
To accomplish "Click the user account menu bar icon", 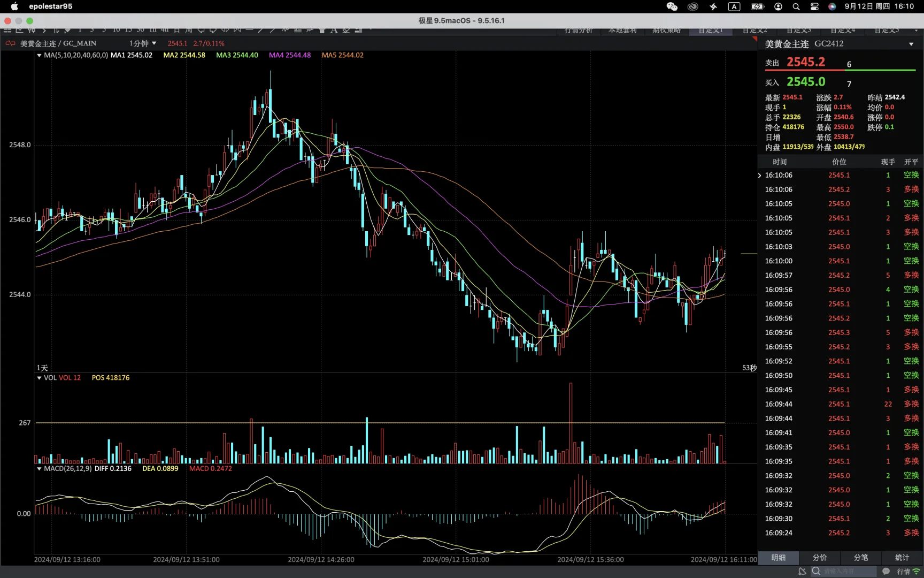I will click(778, 6).
